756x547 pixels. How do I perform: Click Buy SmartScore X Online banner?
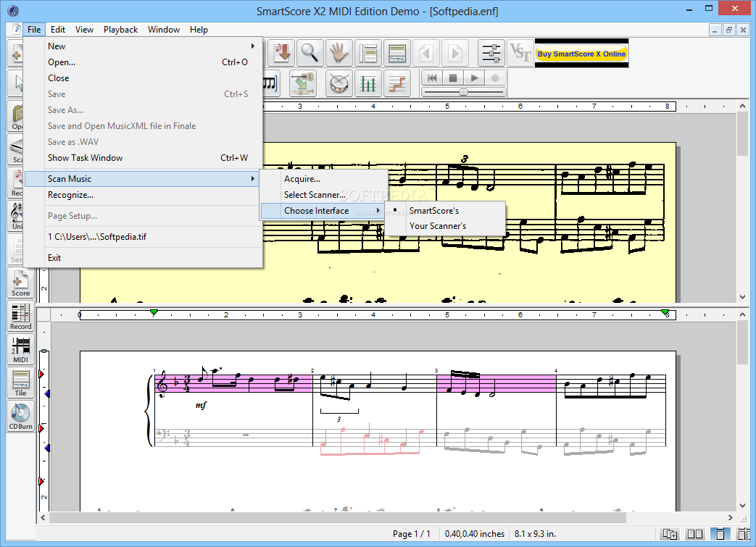(581, 54)
